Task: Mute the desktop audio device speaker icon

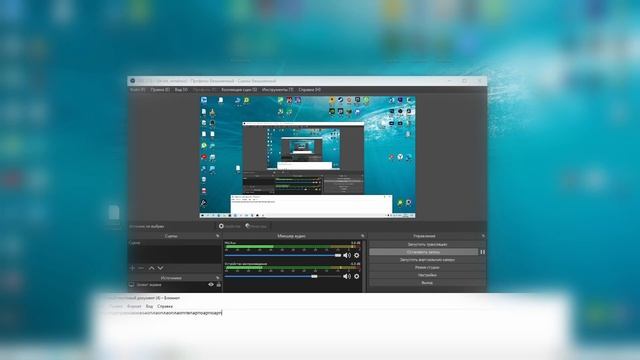Action: (347, 276)
